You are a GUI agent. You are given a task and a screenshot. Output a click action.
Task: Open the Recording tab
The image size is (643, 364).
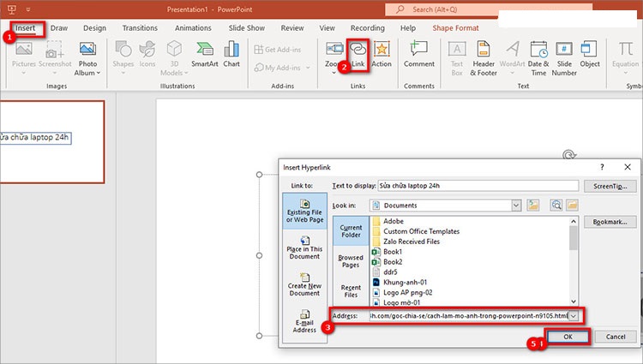click(368, 28)
